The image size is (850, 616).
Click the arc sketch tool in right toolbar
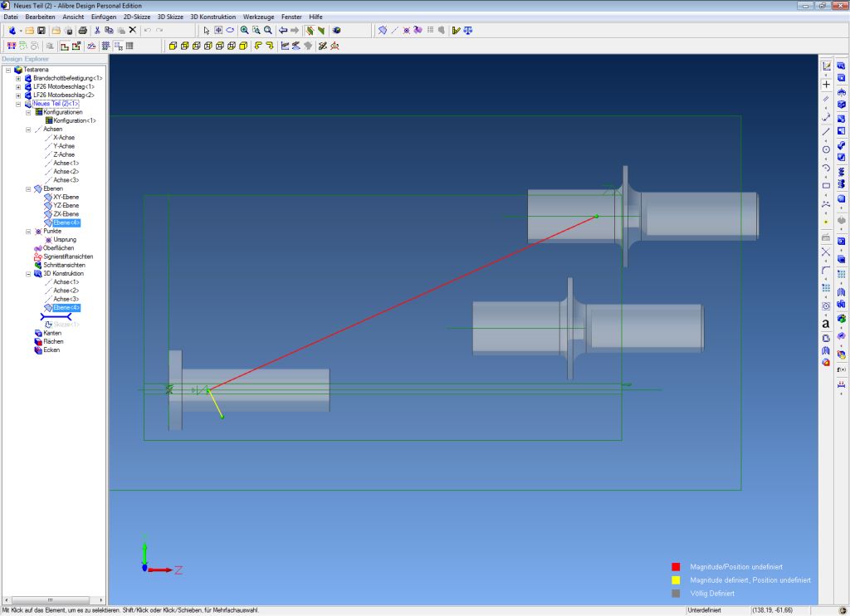[x=826, y=168]
